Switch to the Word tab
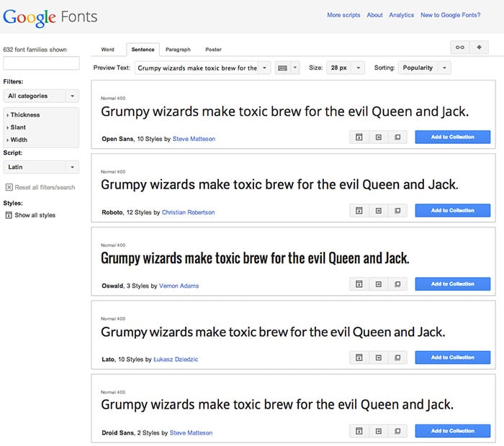Viewport: 504px width, 446px height. click(108, 50)
